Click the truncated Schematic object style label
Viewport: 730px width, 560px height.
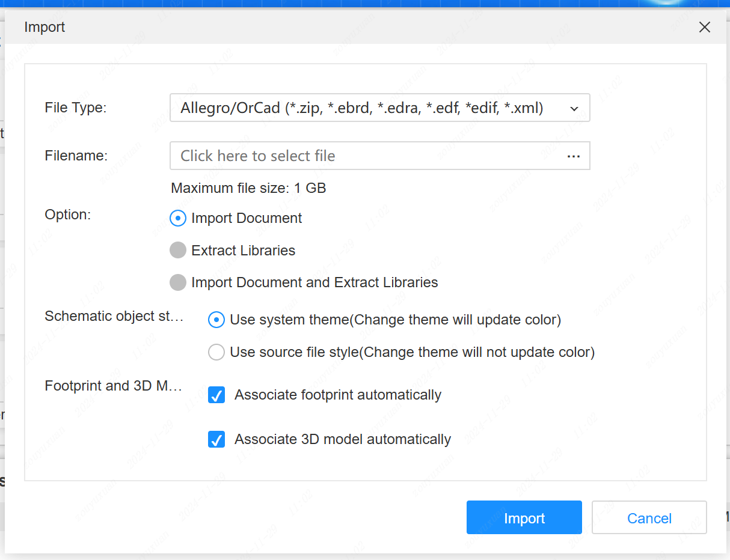[114, 317]
